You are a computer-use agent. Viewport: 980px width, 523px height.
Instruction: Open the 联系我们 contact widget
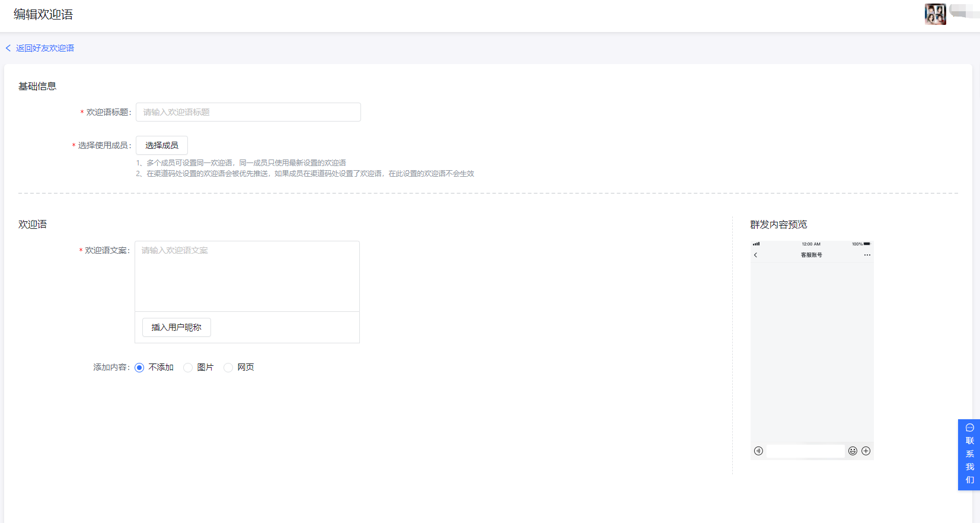(969, 454)
